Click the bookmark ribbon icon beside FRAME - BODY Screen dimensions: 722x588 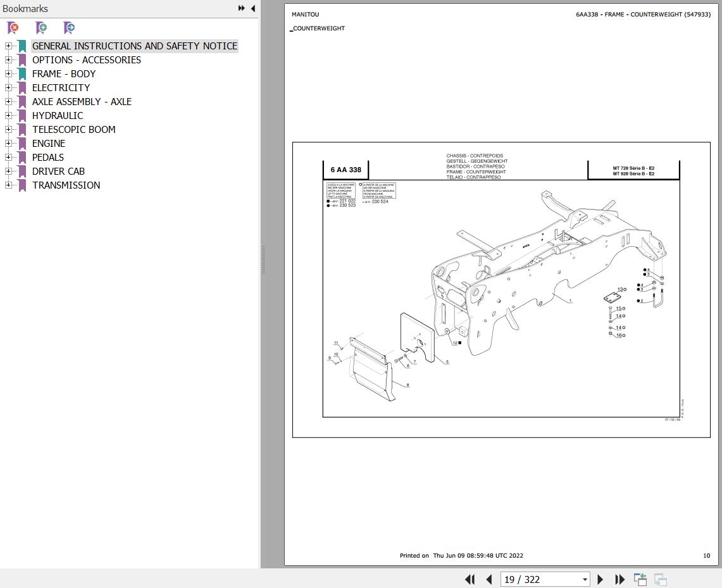(x=22, y=73)
